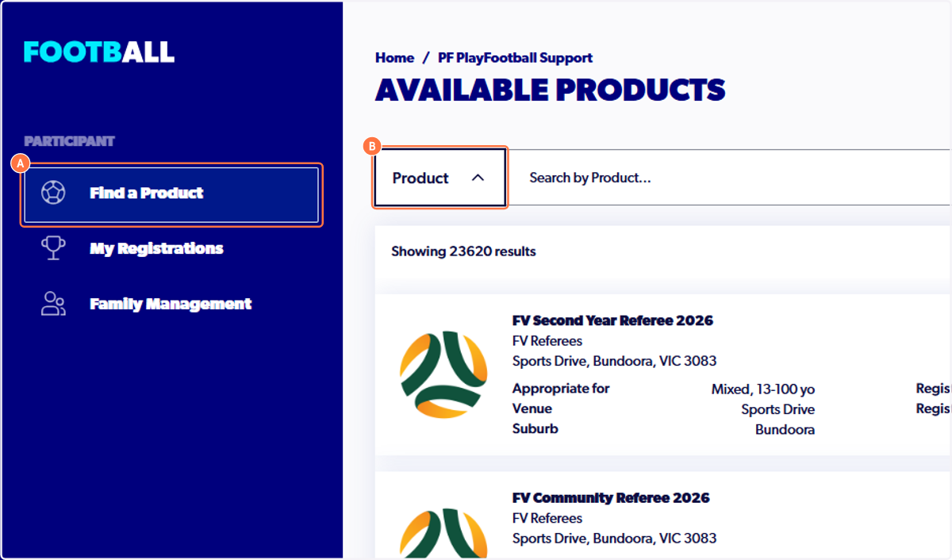The width and height of the screenshot is (952, 560).
Task: Open PF PlayFootball Support breadcrumb
Action: coord(515,58)
